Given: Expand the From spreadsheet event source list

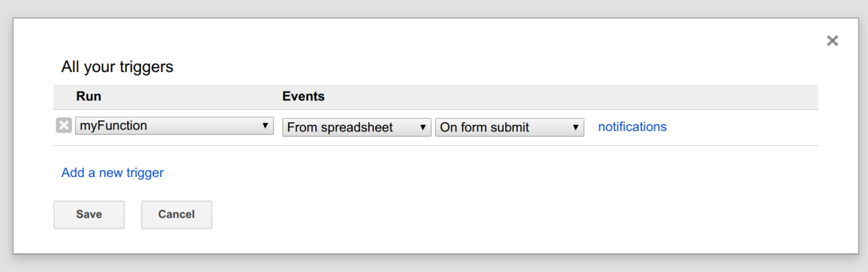Looking at the screenshot, I should [x=357, y=127].
